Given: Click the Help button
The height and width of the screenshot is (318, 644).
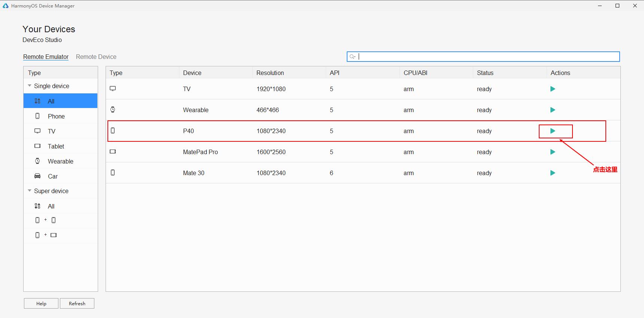Looking at the screenshot, I should (41, 303).
